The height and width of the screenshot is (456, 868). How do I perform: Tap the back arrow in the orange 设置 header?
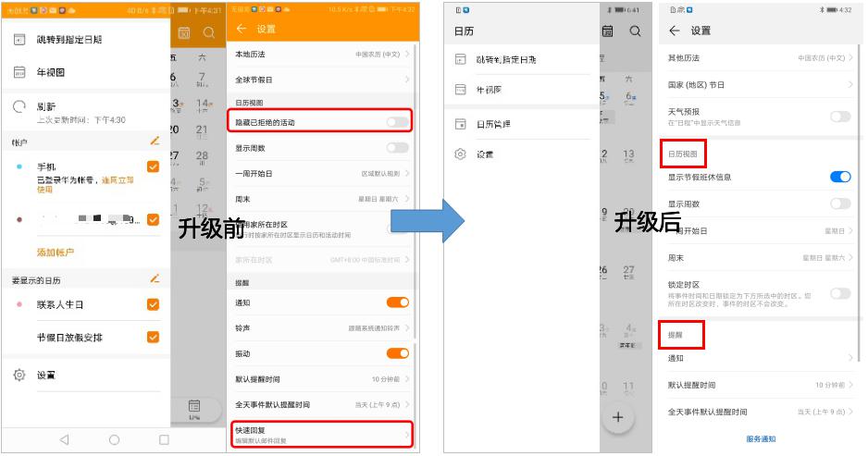tap(242, 29)
